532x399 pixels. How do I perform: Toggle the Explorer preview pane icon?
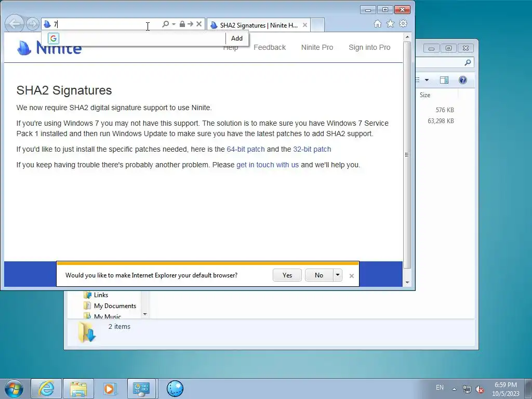444,80
